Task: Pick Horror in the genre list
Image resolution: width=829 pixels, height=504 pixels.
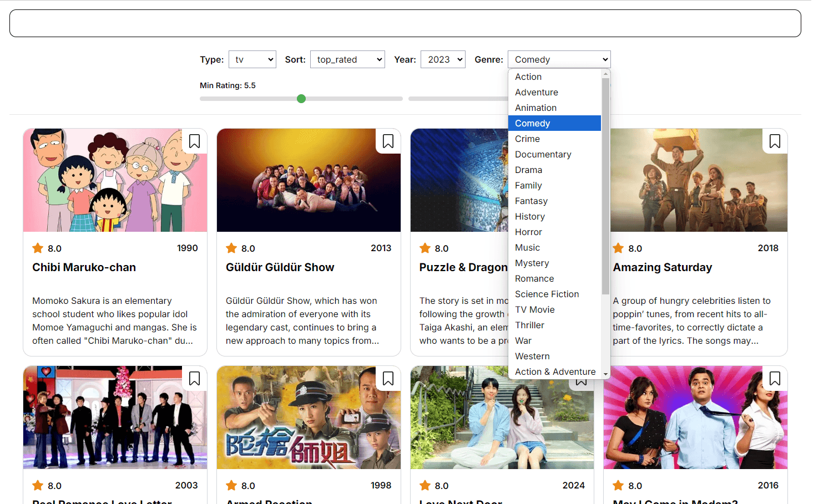Action: (554, 232)
